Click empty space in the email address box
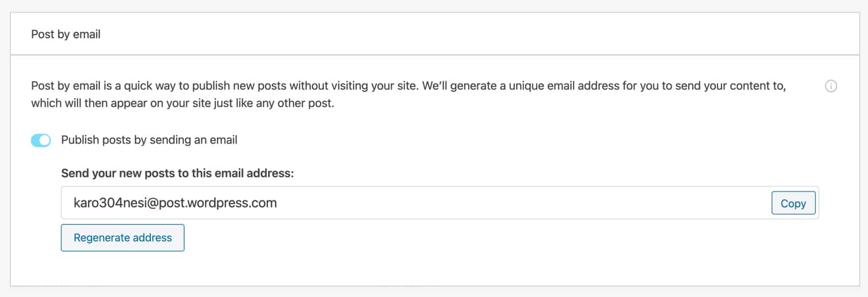Viewport: 868px width, 297px height. (x=521, y=203)
